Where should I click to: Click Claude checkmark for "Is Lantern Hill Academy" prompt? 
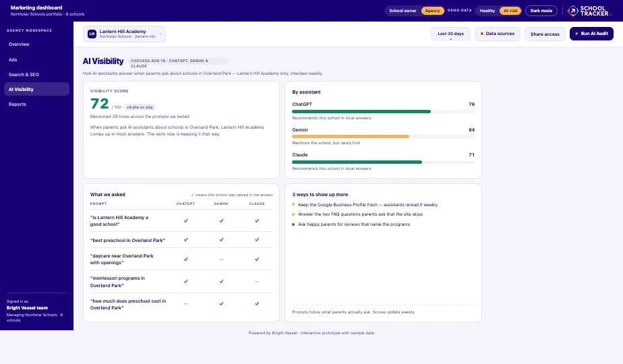coord(257,220)
